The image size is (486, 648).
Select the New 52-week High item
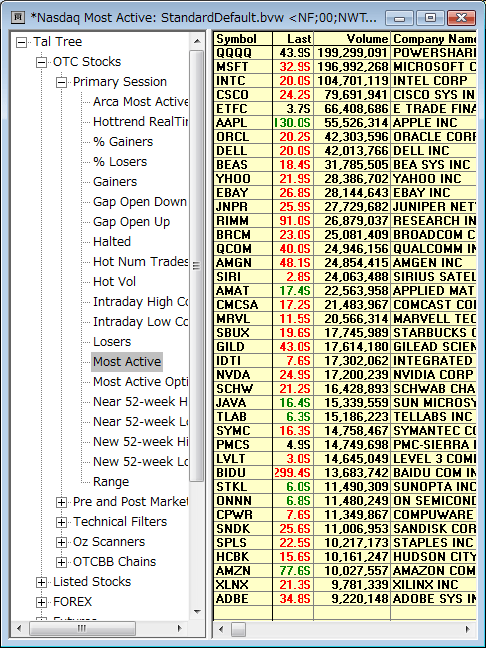[x=140, y=442]
